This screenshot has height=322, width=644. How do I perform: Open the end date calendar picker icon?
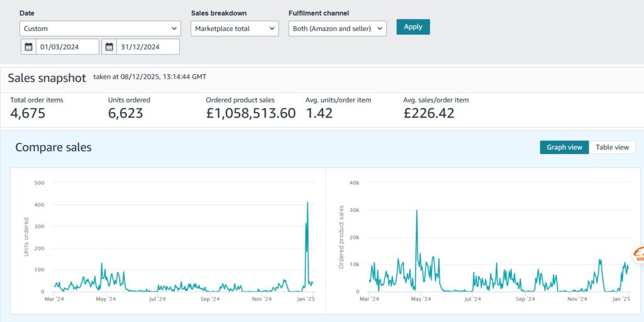click(109, 47)
